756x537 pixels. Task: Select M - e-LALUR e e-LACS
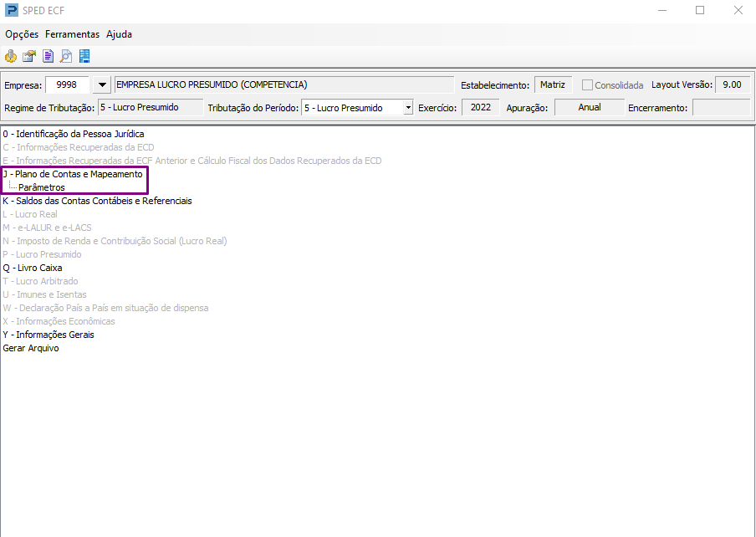click(47, 228)
